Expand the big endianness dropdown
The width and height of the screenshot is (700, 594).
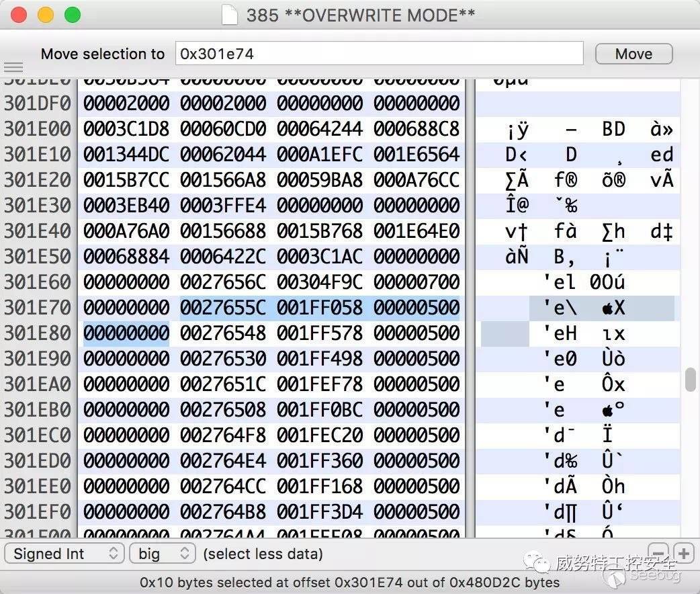coord(162,554)
